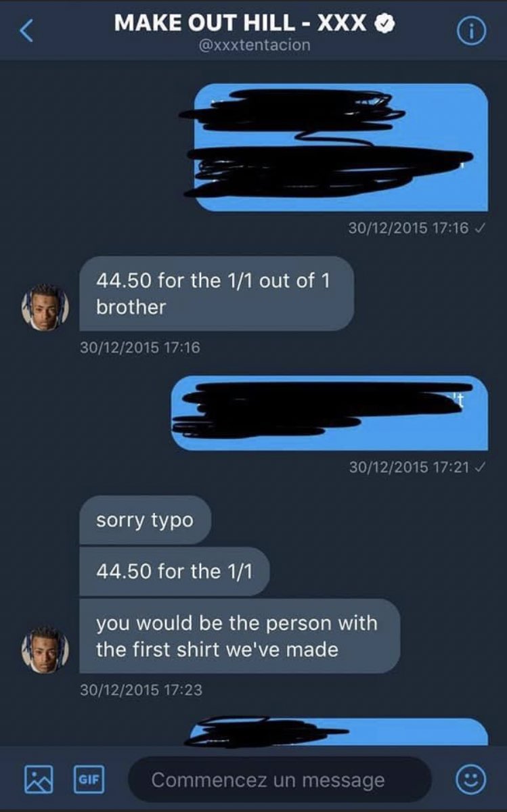Tap the partially visible bottom sent message

[337, 732]
